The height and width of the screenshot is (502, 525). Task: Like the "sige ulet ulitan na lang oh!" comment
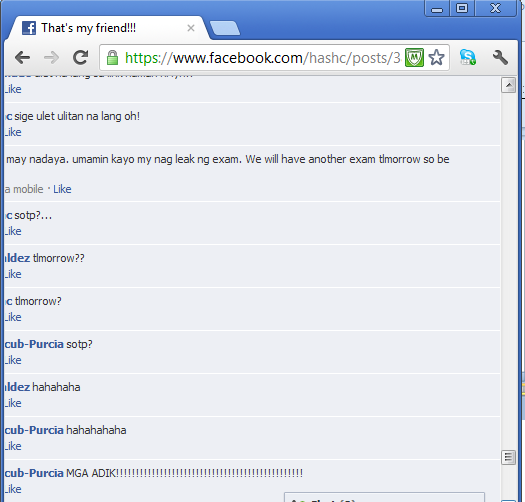(13, 132)
